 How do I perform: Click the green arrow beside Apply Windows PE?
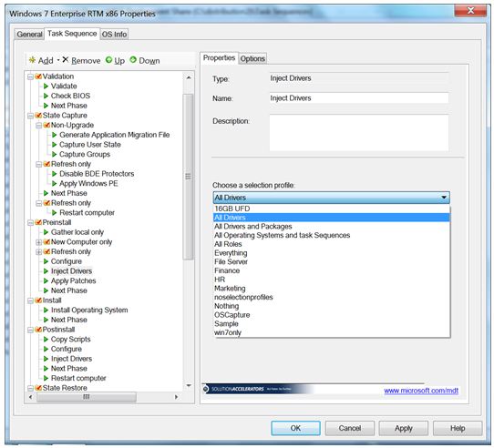coord(54,183)
